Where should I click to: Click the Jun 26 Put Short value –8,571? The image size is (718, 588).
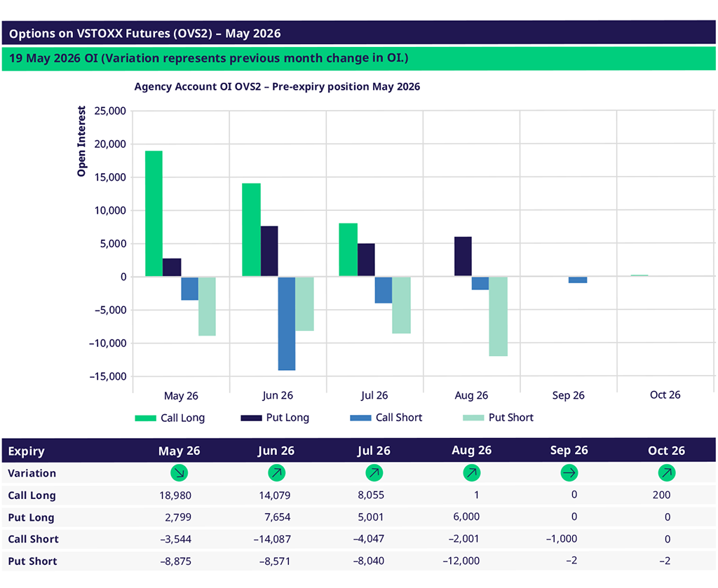tap(275, 561)
